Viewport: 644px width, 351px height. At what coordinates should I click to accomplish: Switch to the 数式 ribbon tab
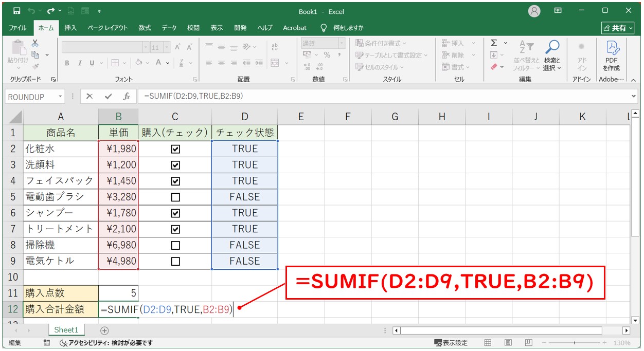[145, 28]
